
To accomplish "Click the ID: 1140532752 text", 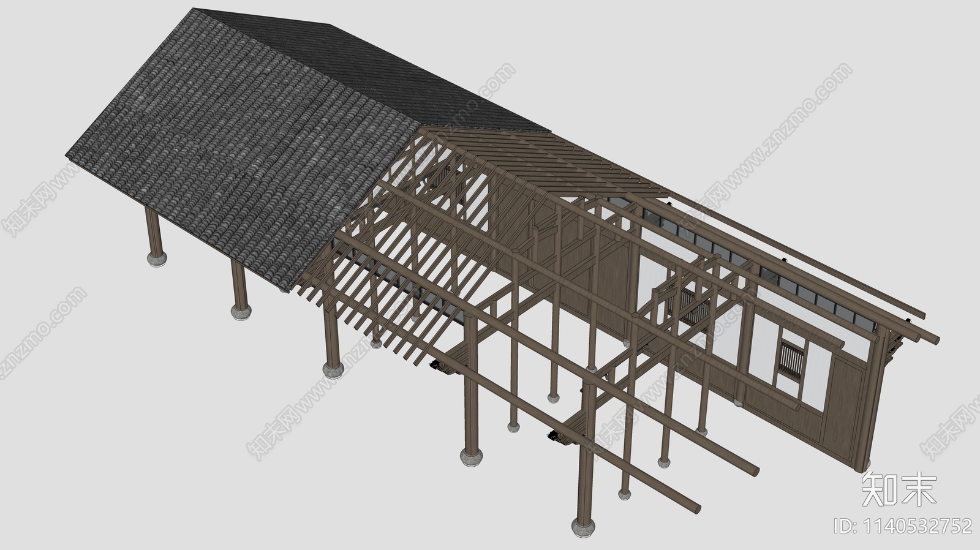I will coord(903,526).
